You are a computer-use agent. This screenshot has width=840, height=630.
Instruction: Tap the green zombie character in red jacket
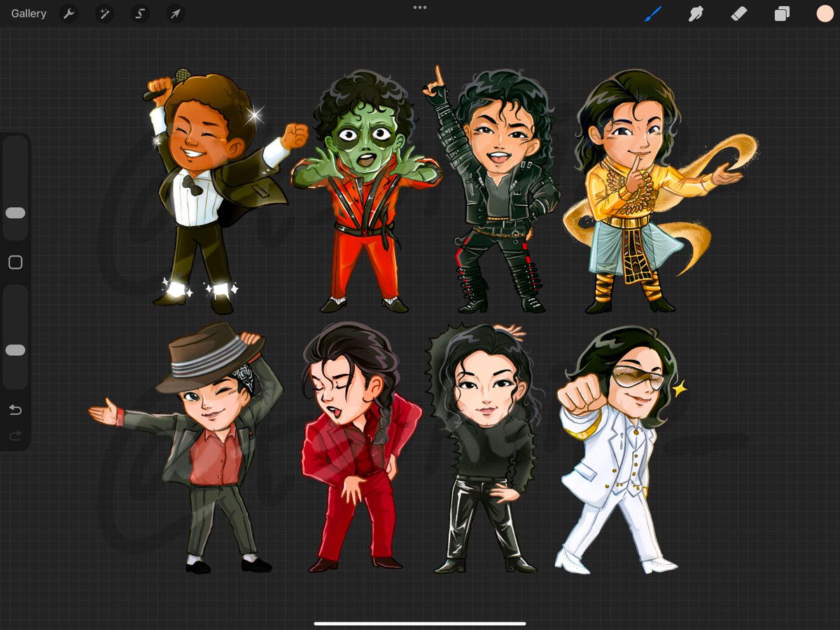(x=365, y=192)
